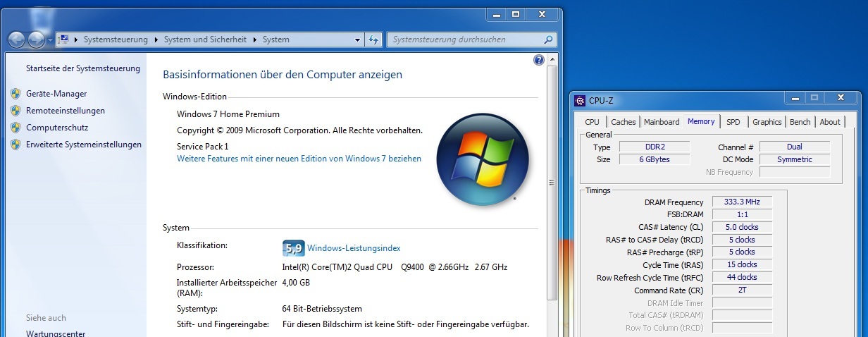Open Remoteeinstellungen from sidebar
The image size is (868, 337).
(66, 111)
